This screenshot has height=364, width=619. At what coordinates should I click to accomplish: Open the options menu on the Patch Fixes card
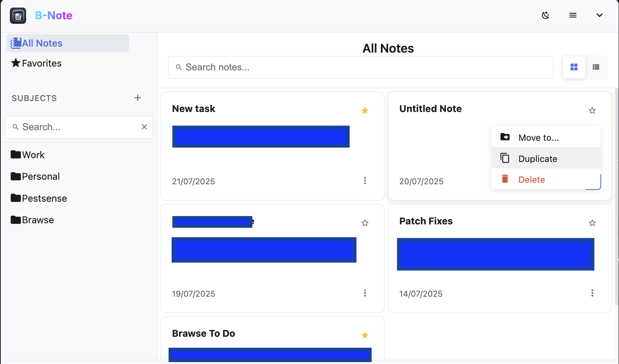pos(592,293)
